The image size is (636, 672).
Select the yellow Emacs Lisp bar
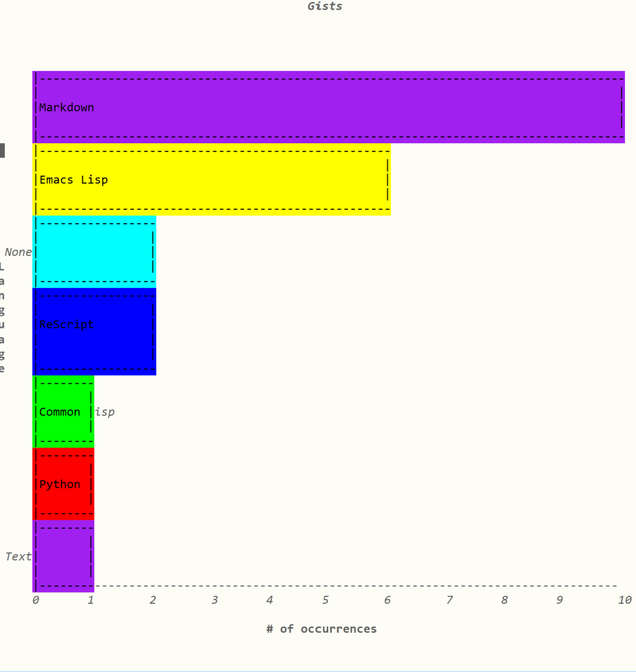click(212, 180)
